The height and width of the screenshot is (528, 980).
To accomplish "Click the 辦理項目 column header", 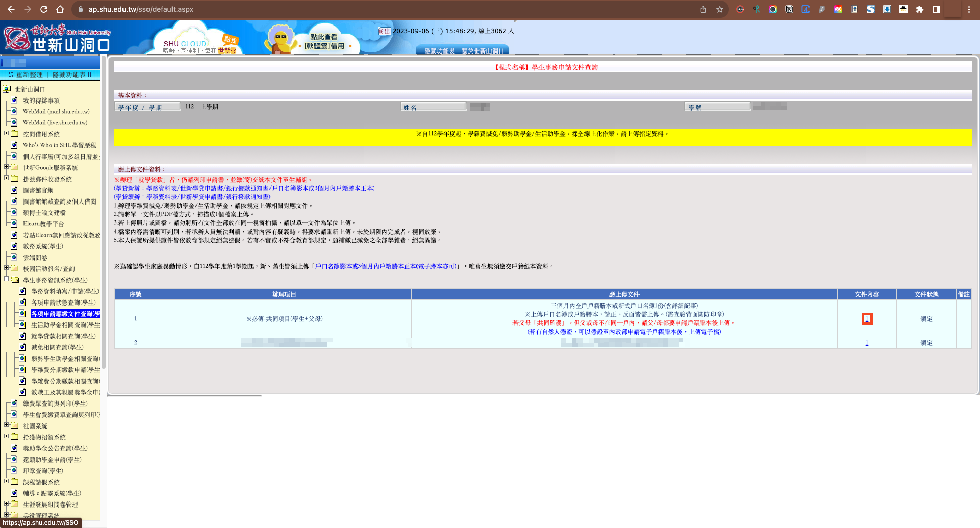I will pos(284,294).
